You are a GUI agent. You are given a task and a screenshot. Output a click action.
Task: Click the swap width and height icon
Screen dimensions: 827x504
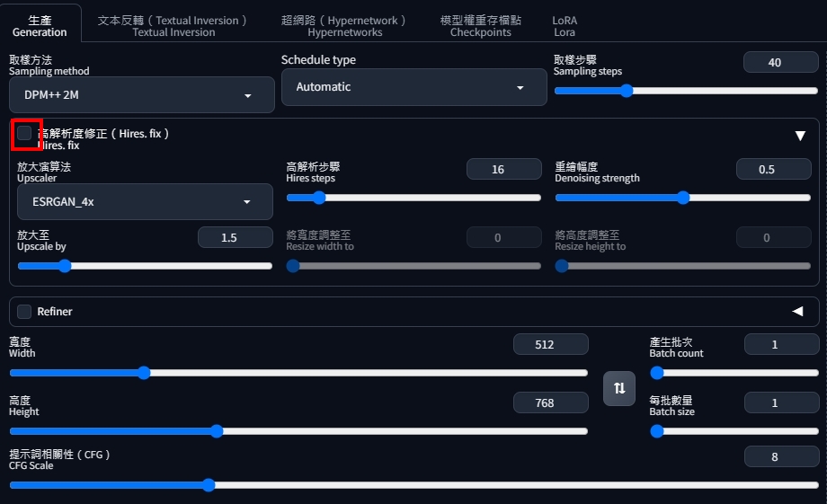click(618, 388)
